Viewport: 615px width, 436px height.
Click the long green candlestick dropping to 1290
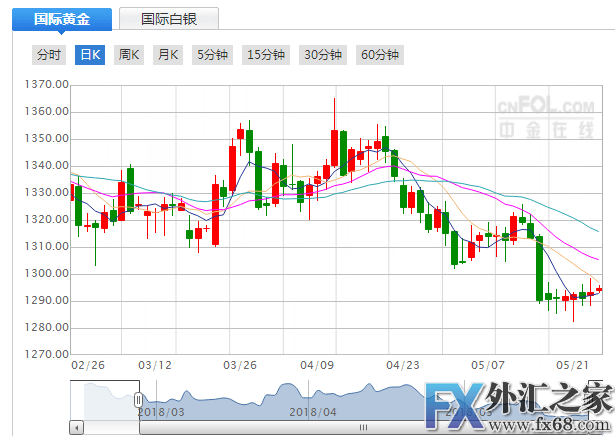tap(540, 269)
